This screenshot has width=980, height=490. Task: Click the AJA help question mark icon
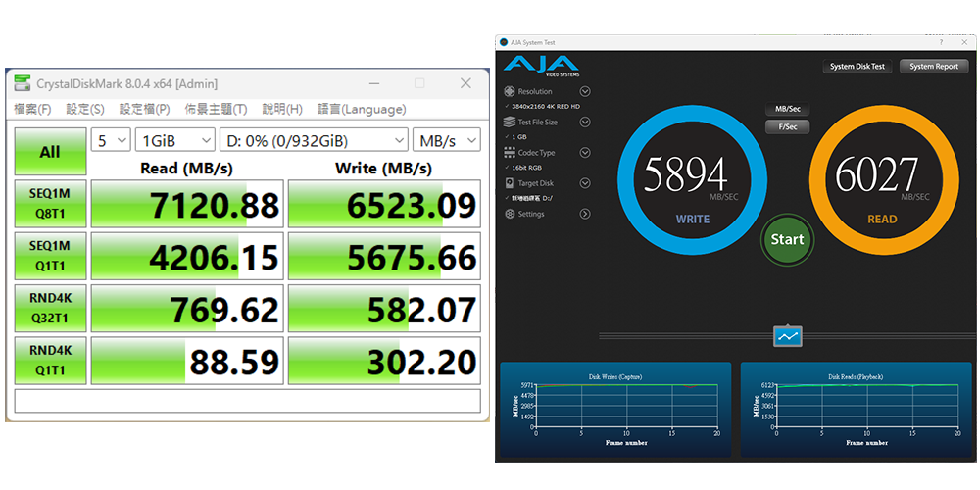click(939, 42)
